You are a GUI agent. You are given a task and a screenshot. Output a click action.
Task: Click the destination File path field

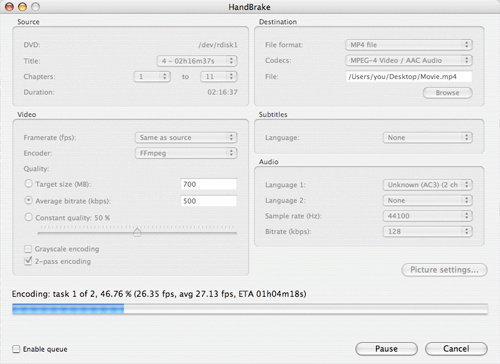[409, 77]
